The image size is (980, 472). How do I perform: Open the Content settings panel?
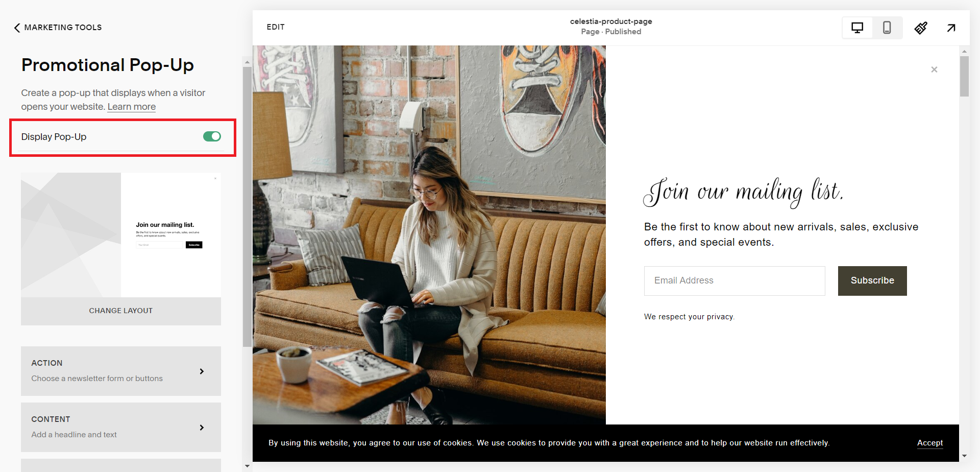click(121, 427)
